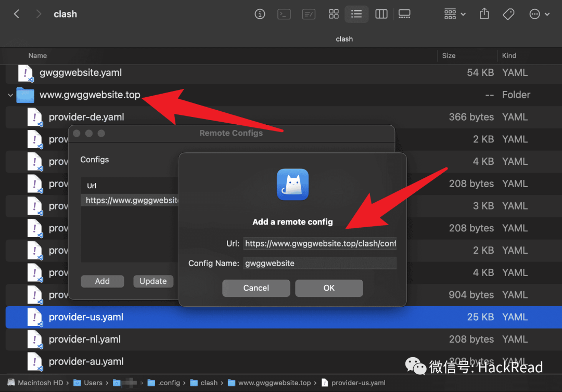Viewport: 562px width, 392px height.
Task: Open Macintosh HD in path bar
Action: [35, 383]
